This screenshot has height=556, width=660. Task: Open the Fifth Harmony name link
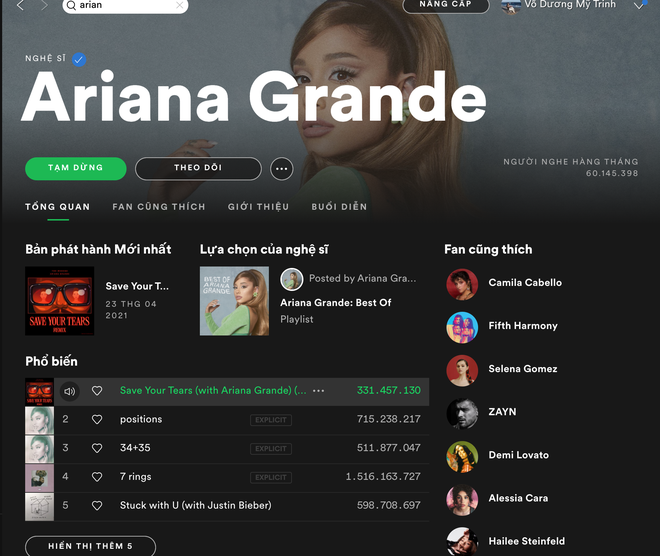point(523,326)
